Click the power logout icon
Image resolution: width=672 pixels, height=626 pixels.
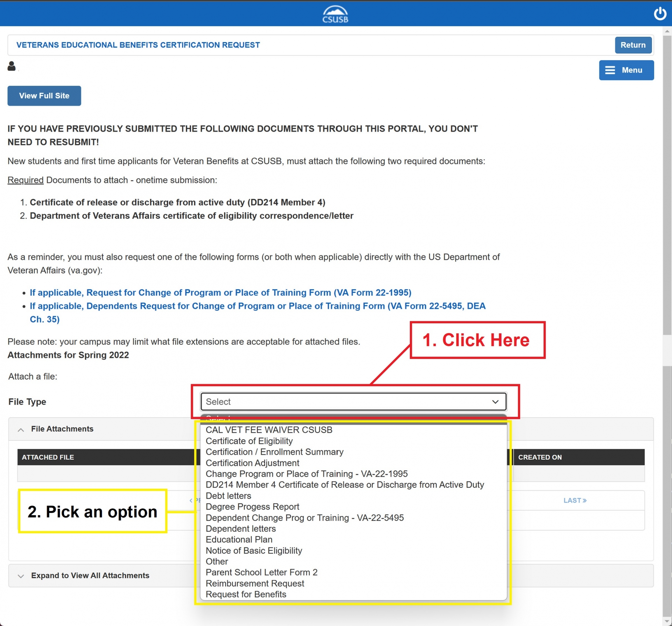660,14
